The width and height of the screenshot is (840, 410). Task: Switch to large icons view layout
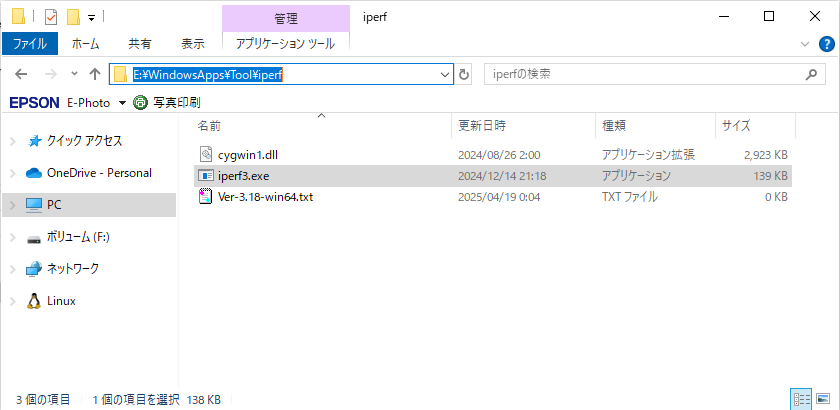point(822,399)
